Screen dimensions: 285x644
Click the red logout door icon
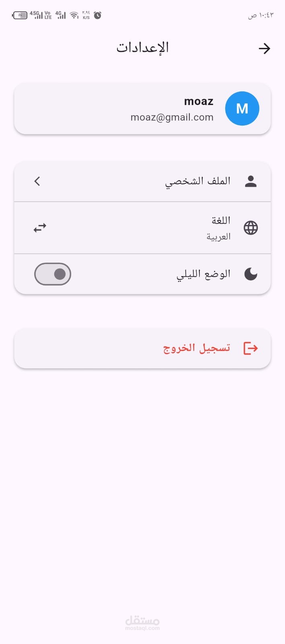(x=251, y=348)
